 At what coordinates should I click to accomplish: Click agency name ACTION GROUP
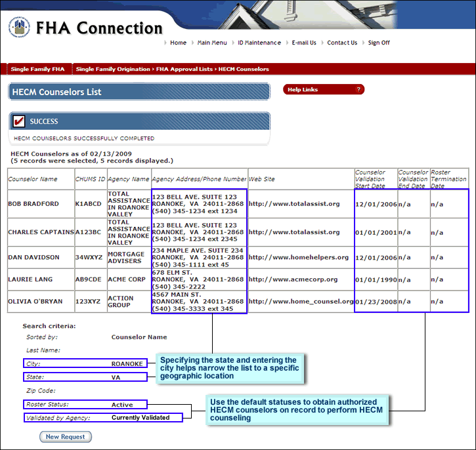tap(121, 302)
